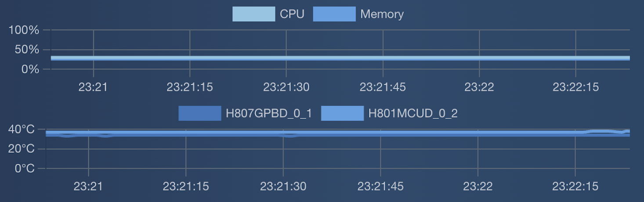Click the 50% y-axis label
This screenshot has height=202, width=644.
point(27,50)
